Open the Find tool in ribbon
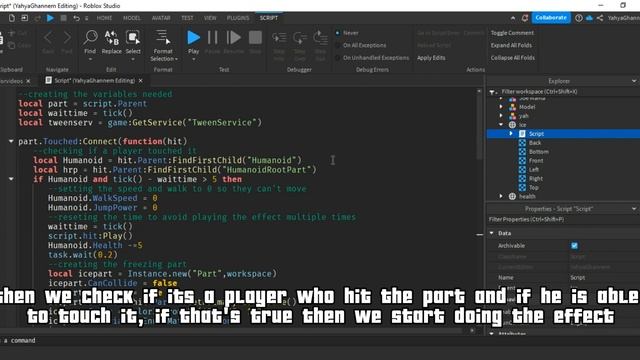 90,42
